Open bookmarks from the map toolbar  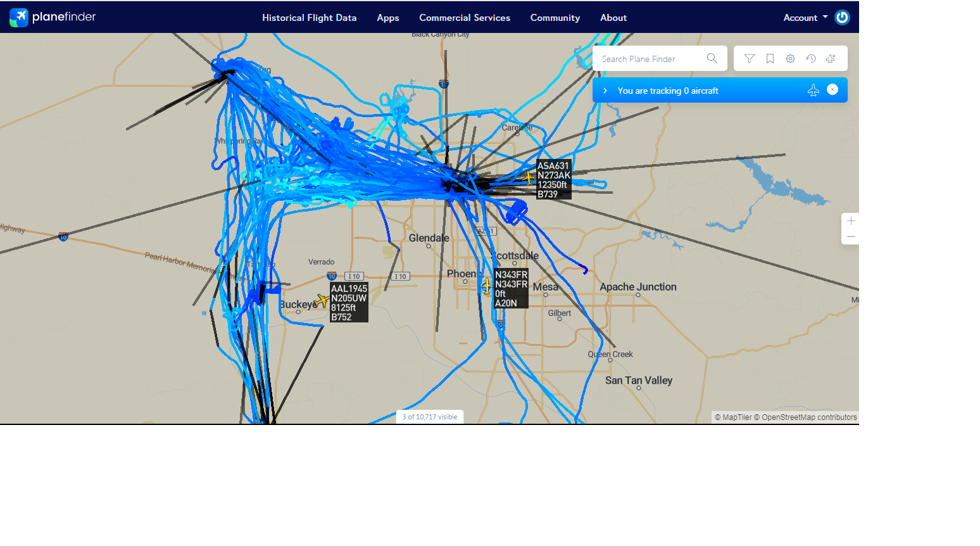770,59
